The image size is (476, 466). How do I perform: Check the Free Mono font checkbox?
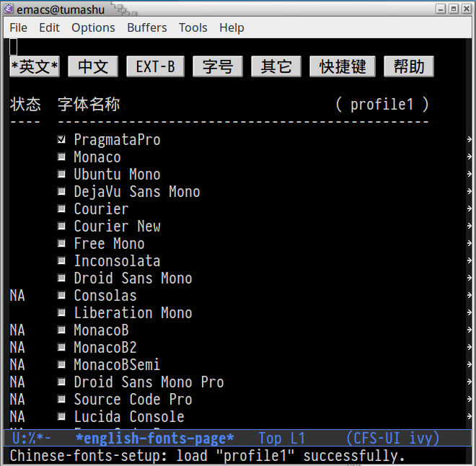[61, 243]
